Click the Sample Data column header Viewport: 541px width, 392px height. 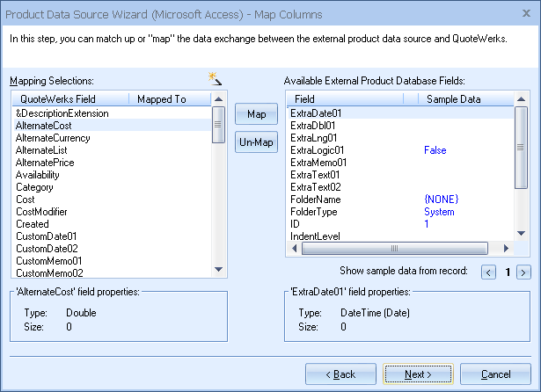click(x=453, y=99)
